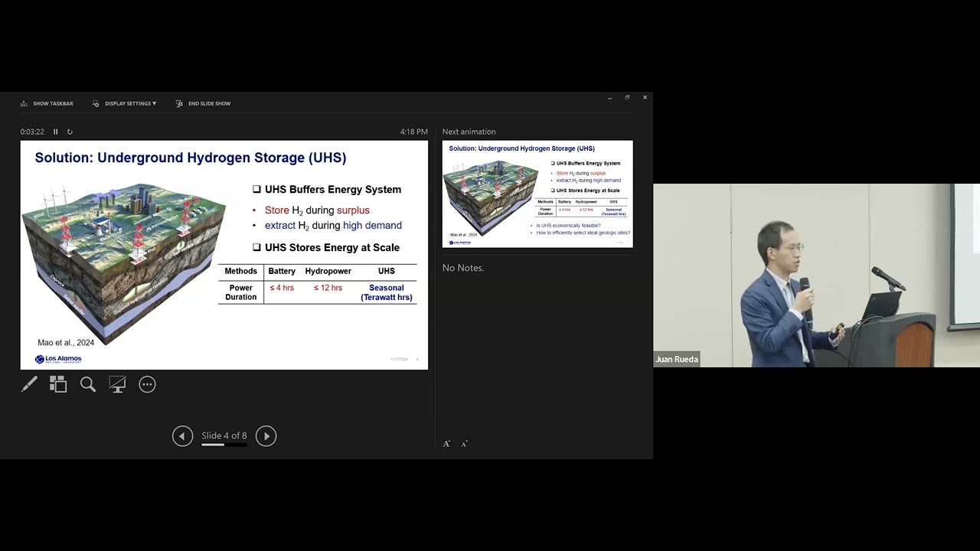Select the pen and laser pointer tool
This screenshot has width=980, height=551.
[x=29, y=384]
